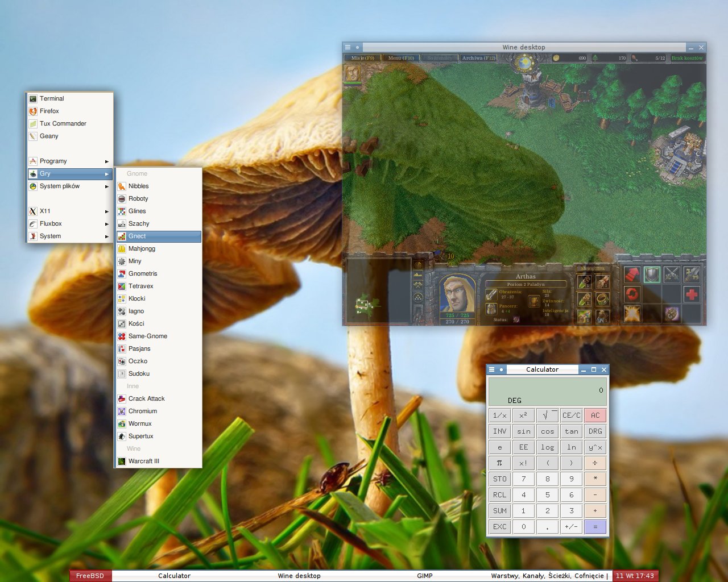Click the crossed-swords attack command icon

[672, 275]
